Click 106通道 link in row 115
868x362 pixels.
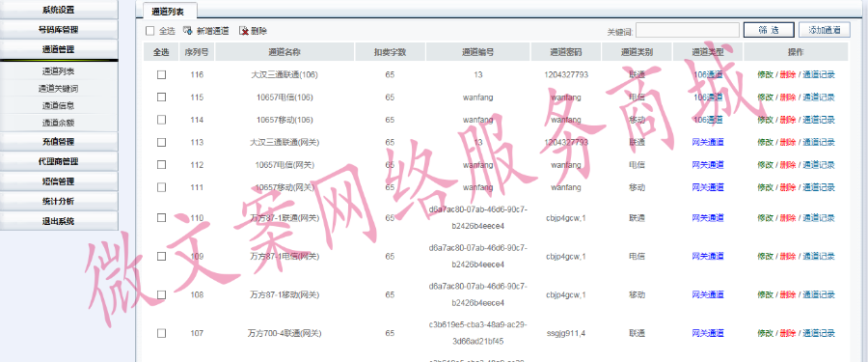click(708, 97)
